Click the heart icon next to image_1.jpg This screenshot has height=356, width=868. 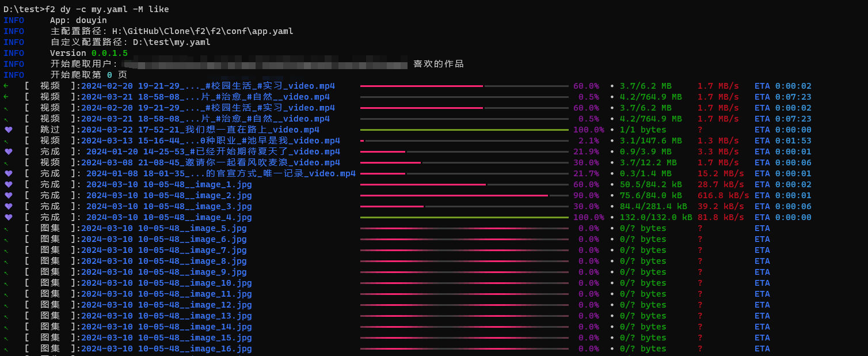click(x=8, y=184)
